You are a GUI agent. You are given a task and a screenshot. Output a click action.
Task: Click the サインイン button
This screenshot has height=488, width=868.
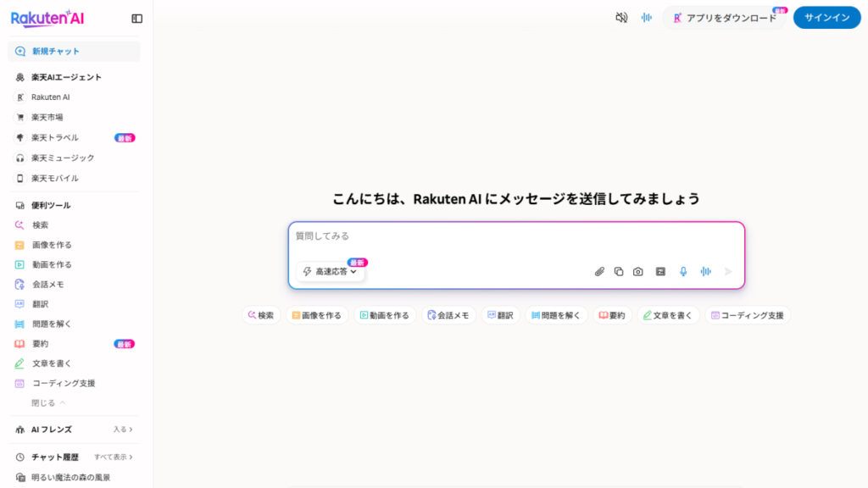(x=826, y=18)
